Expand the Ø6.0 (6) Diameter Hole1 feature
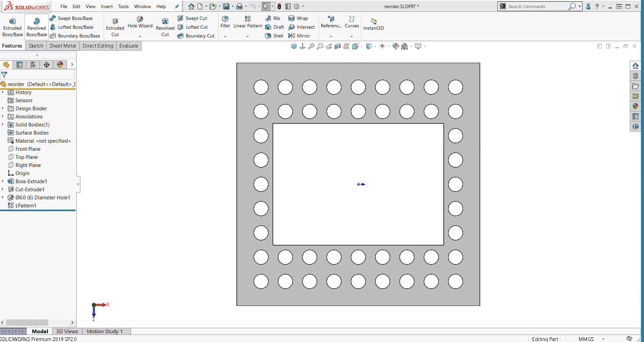644x342 pixels. click(3, 197)
